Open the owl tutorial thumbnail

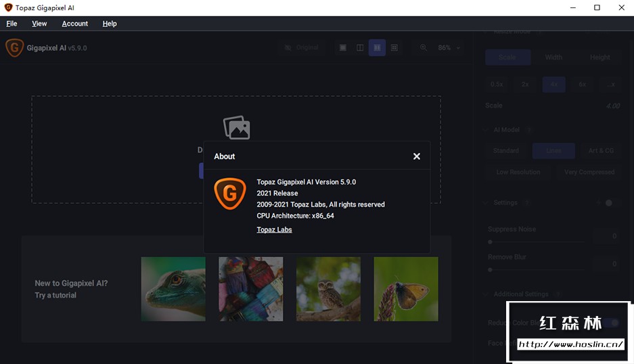(328, 289)
